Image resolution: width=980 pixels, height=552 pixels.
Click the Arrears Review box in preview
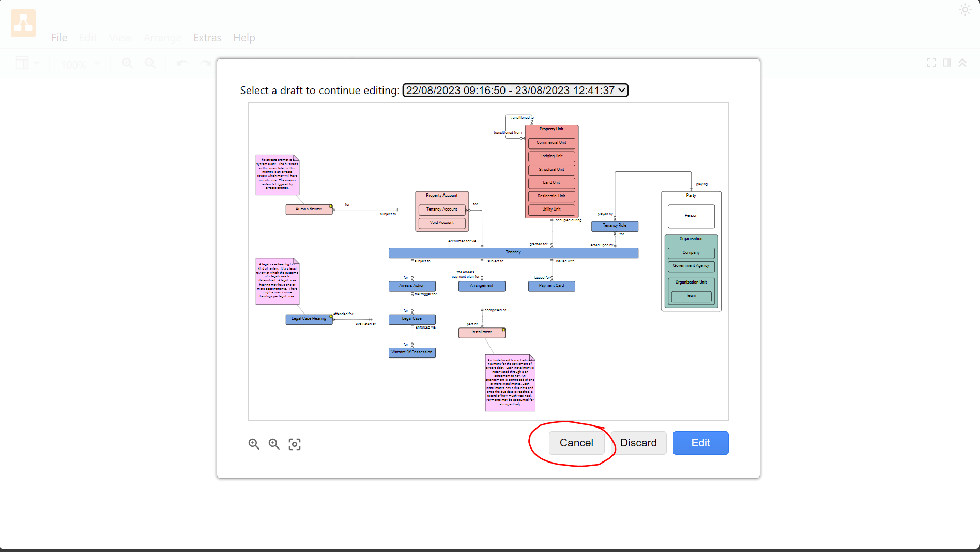pos(309,209)
